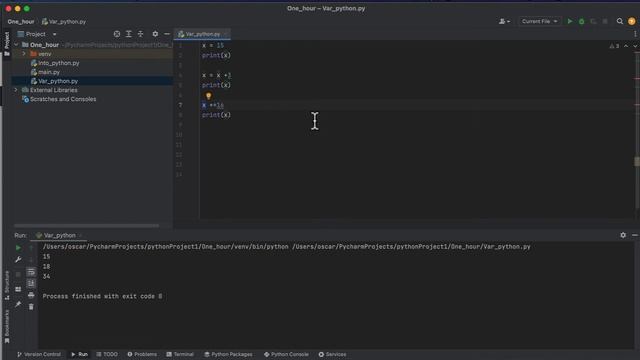This screenshot has height=360, width=640.
Task: Clear console output with the trash icon
Action: tap(31, 307)
